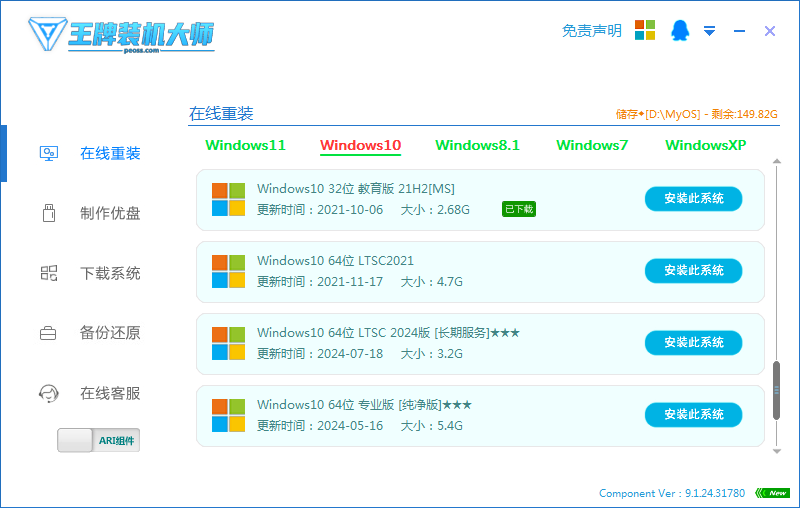The width and height of the screenshot is (800, 508).
Task: Install Windows10 64位 专业版 纯净版 system
Action: coord(693,414)
